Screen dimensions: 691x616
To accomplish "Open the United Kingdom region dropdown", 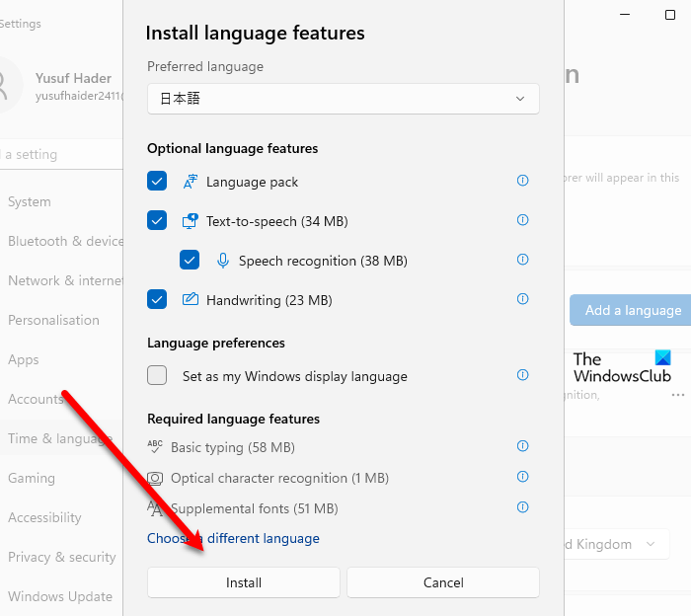I will point(617,544).
